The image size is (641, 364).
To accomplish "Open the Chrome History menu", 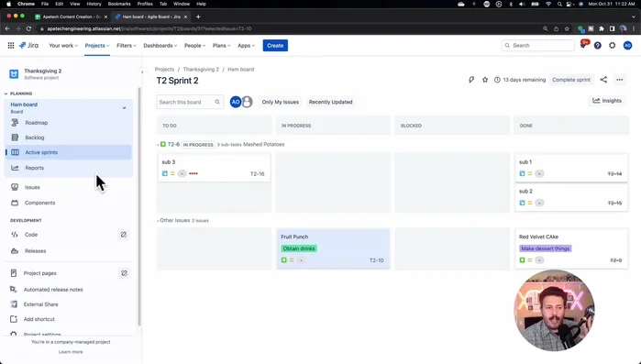I will pos(94,4).
